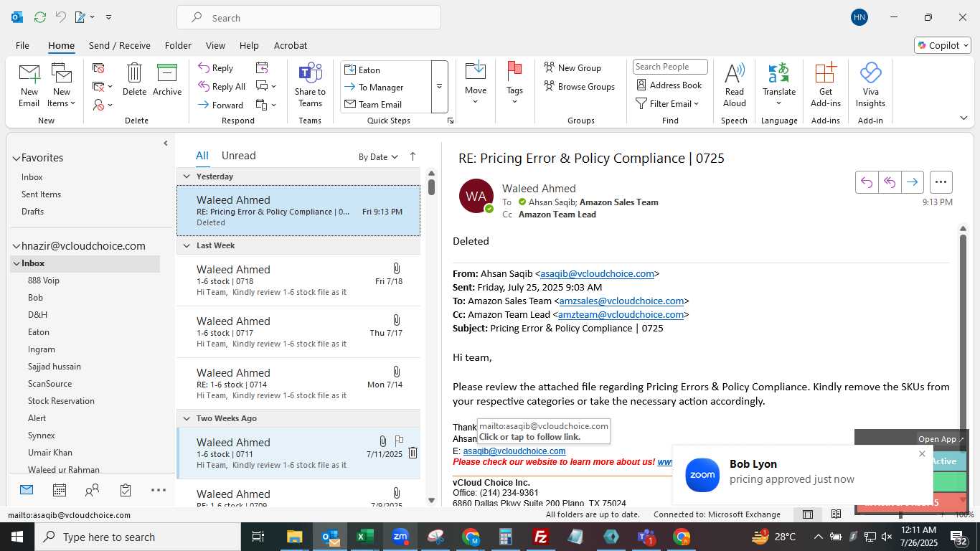Image resolution: width=980 pixels, height=551 pixels.
Task: Click forward arrow icon in reading pane
Action: pyautogui.click(x=913, y=182)
